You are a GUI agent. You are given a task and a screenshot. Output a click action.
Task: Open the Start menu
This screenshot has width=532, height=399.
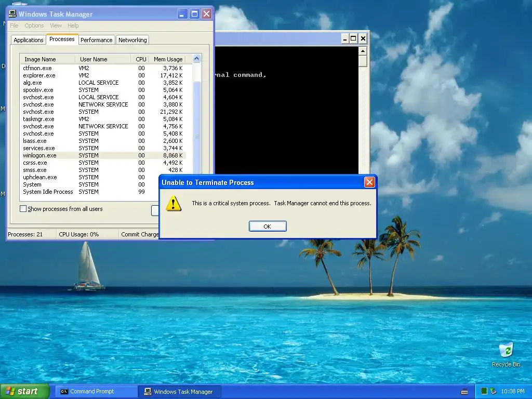[25, 392]
